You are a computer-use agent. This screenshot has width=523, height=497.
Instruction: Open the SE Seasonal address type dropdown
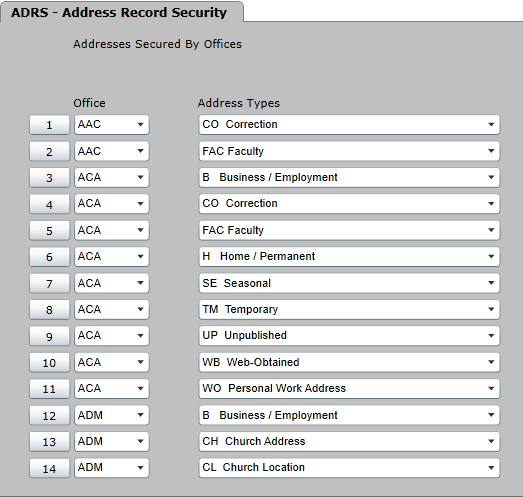(x=349, y=283)
